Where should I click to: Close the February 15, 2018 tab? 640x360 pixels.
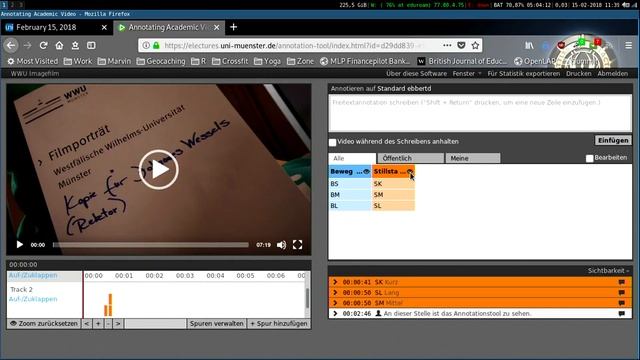coord(104,27)
